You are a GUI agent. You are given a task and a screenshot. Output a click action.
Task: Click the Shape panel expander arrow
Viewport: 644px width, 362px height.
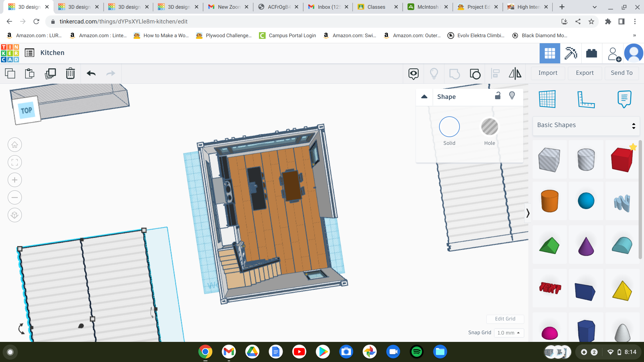[424, 96]
